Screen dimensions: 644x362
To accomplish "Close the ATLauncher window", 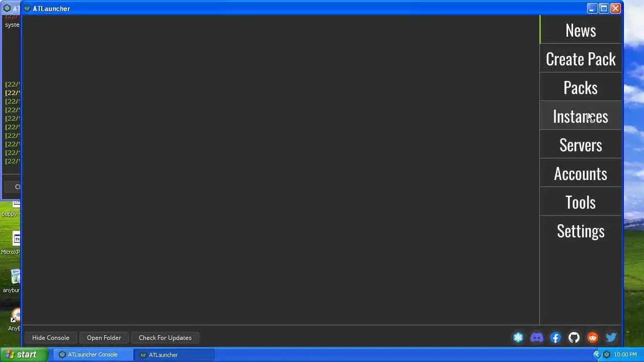I will tap(615, 9).
